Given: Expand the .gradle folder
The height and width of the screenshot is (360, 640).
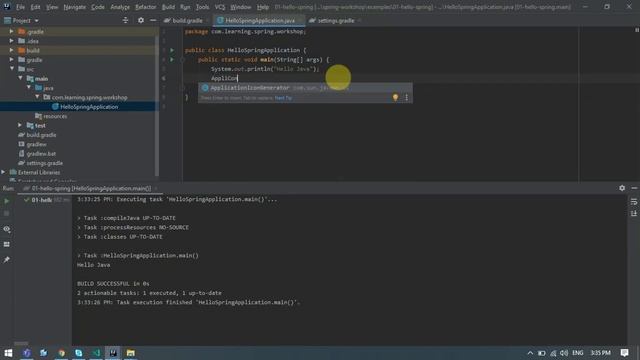Looking at the screenshot, I should pos(11,31).
